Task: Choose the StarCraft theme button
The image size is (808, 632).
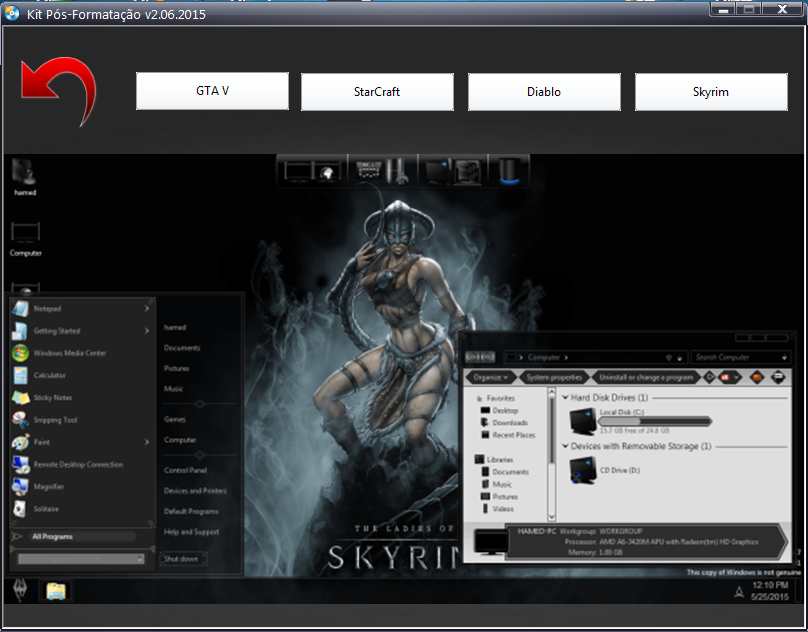Action: (377, 92)
